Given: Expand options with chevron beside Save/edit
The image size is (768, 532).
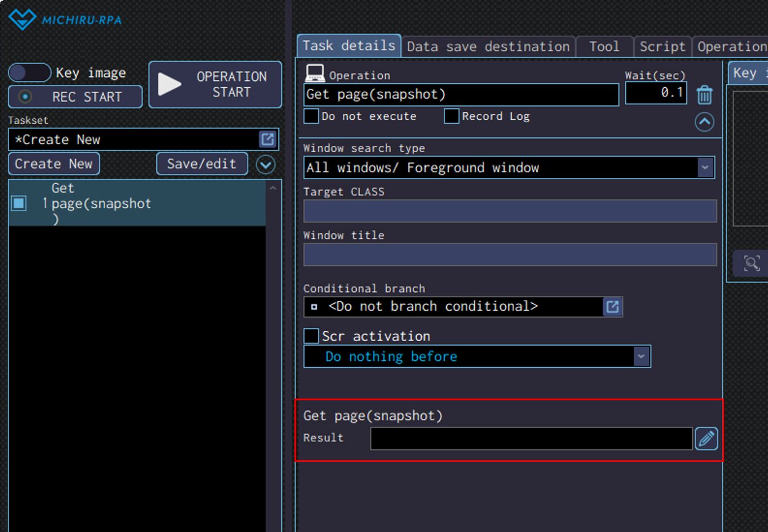Looking at the screenshot, I should point(265,165).
